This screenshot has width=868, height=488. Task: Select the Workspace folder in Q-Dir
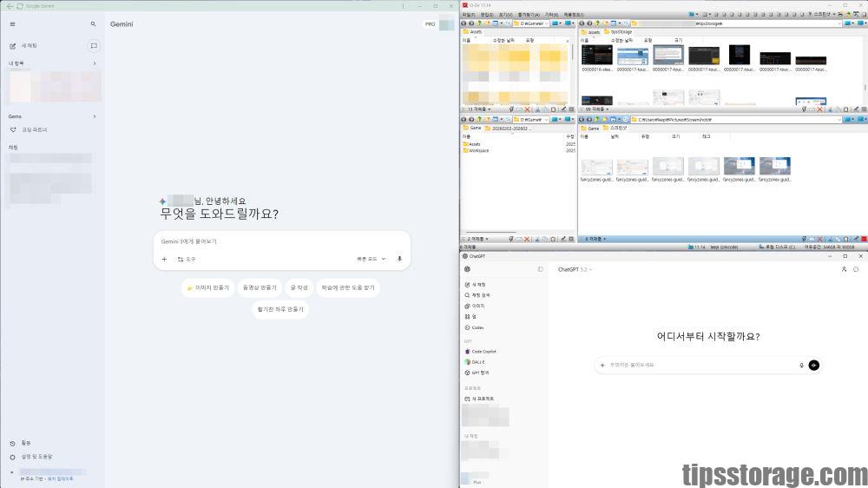(x=478, y=150)
